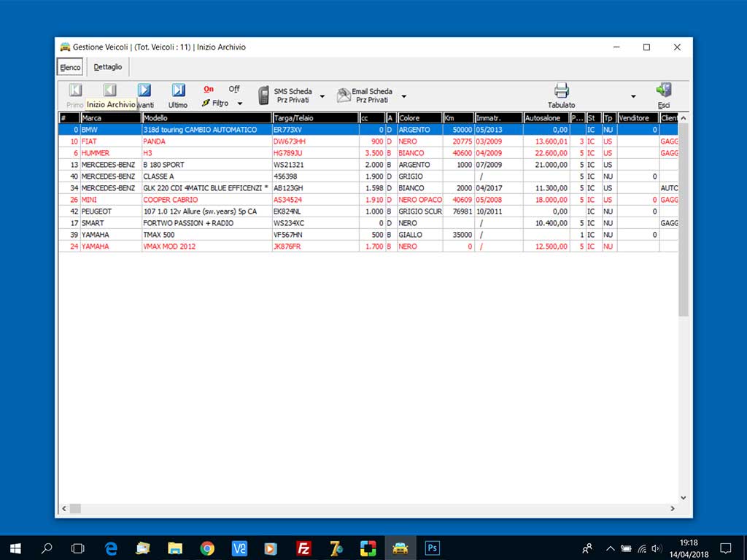Expand the Filtro dropdown arrow
The image size is (747, 560).
(240, 104)
